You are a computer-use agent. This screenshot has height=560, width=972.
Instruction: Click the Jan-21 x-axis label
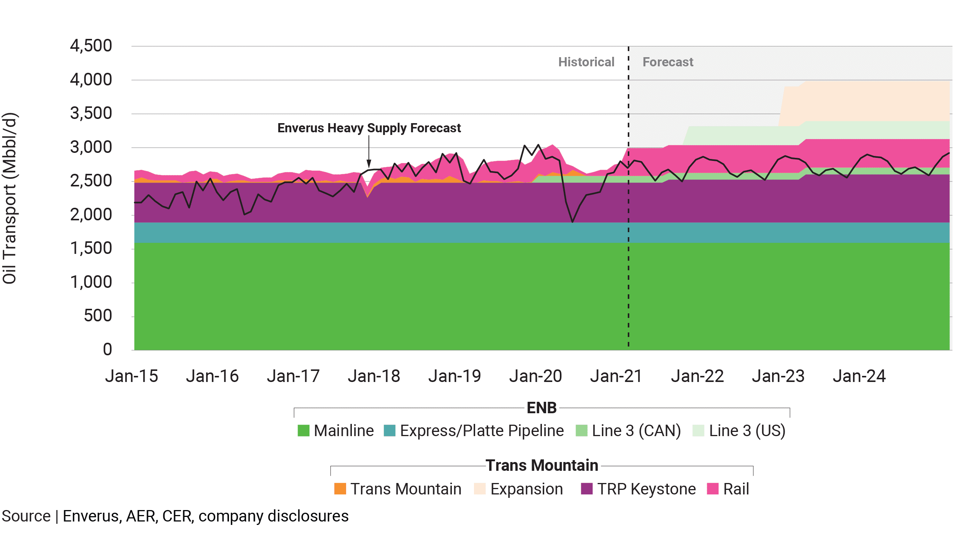point(616,376)
